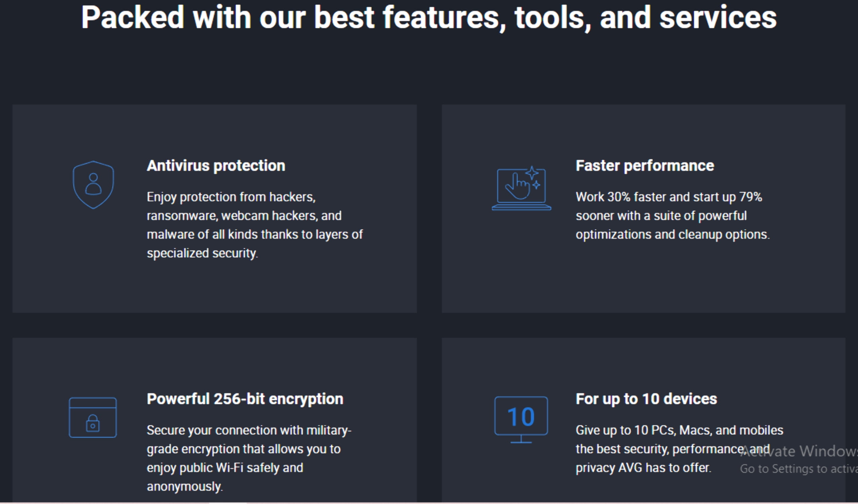Viewport: 858px width, 504px height.
Task: Click the Powerful 256-bit encryption heading
Action: (x=245, y=399)
